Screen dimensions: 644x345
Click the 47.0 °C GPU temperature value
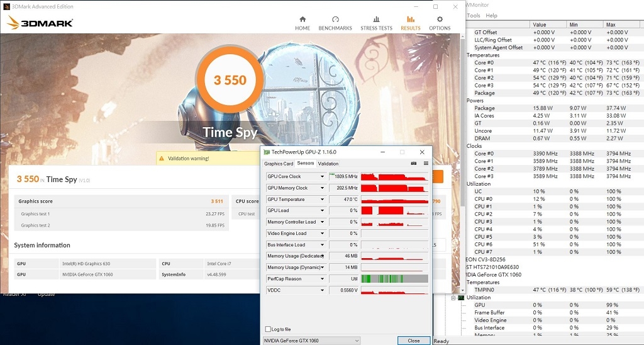point(344,200)
